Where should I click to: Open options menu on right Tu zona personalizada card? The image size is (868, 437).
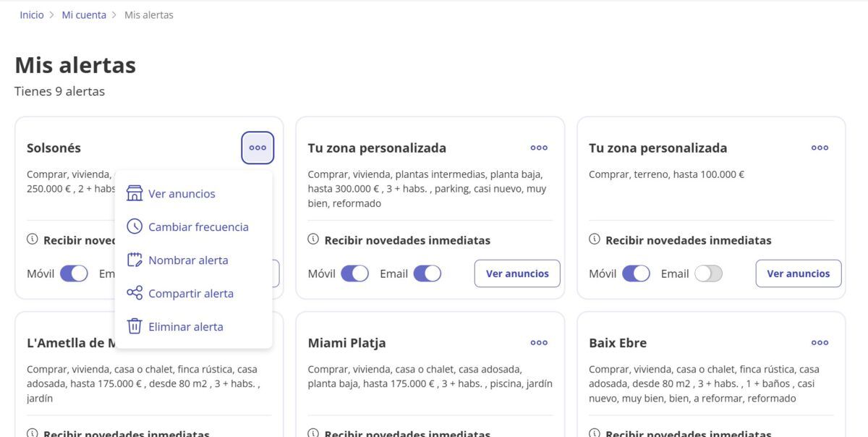[x=820, y=147]
